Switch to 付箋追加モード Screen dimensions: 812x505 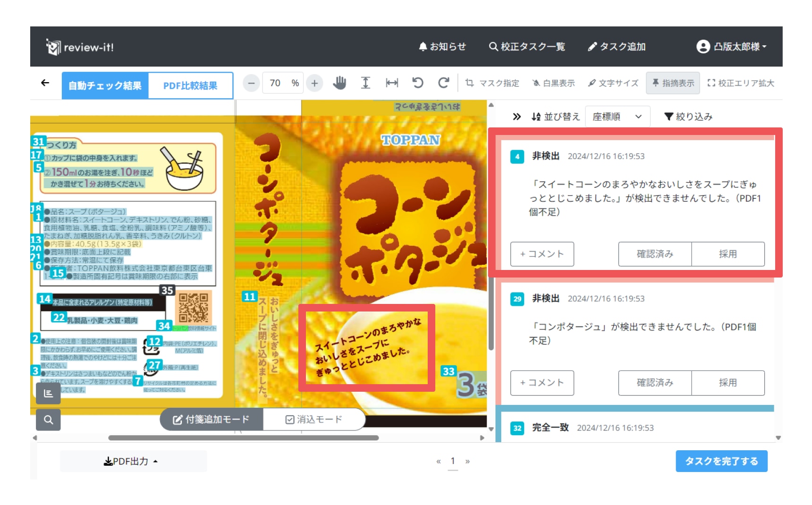pyautogui.click(x=211, y=420)
